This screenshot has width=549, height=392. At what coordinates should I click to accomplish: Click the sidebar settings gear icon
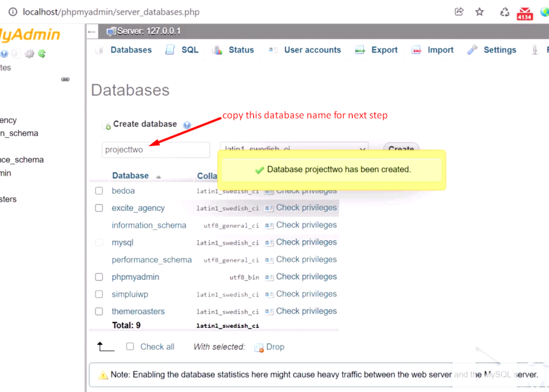tap(29, 54)
